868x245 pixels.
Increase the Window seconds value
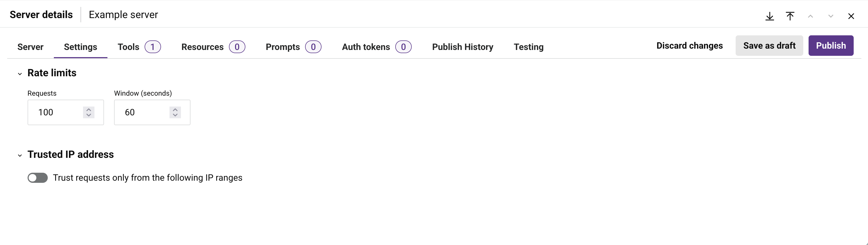pos(175,110)
